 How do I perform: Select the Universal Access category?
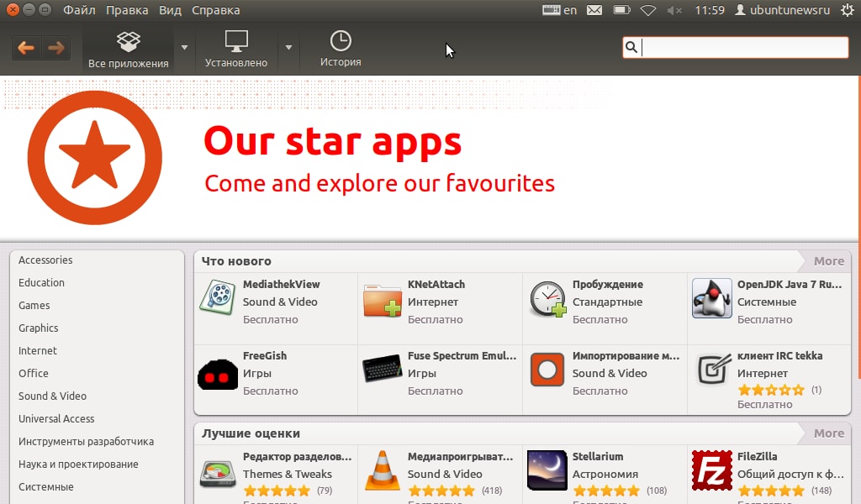(x=56, y=418)
